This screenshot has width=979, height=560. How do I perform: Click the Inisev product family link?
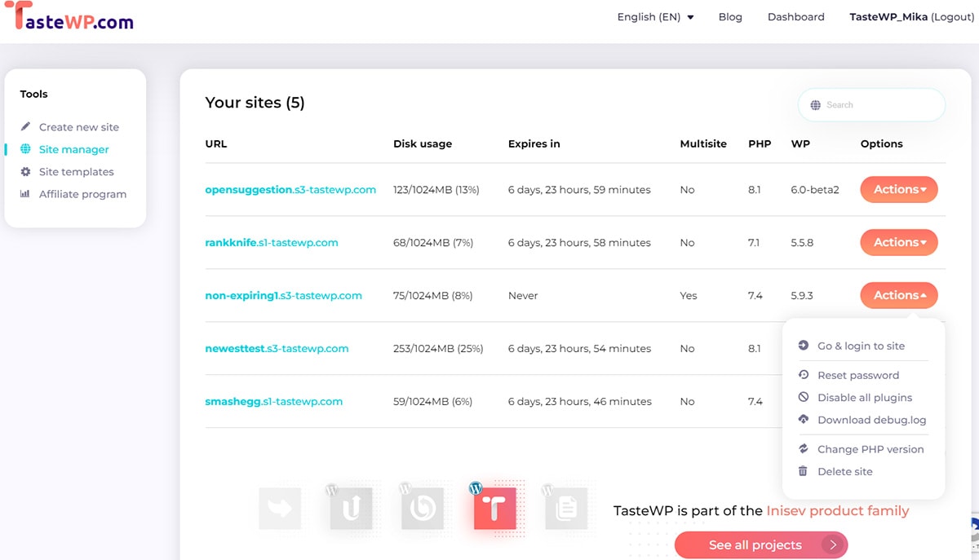[837, 511]
